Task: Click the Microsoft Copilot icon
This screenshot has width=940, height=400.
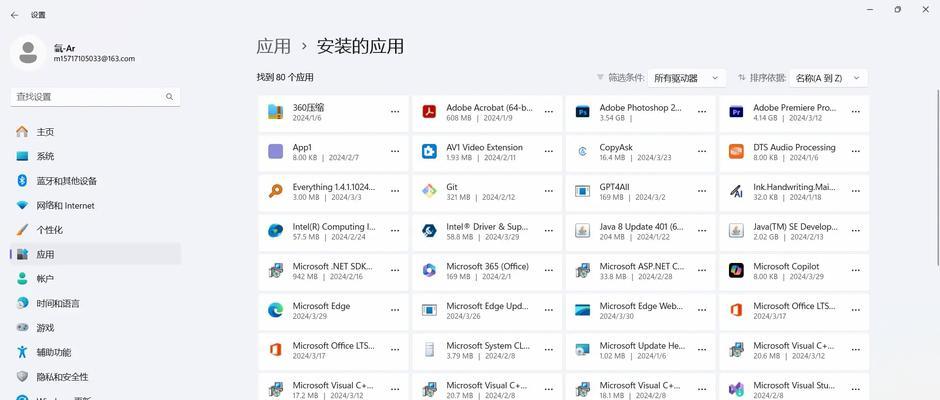Action: click(x=736, y=270)
